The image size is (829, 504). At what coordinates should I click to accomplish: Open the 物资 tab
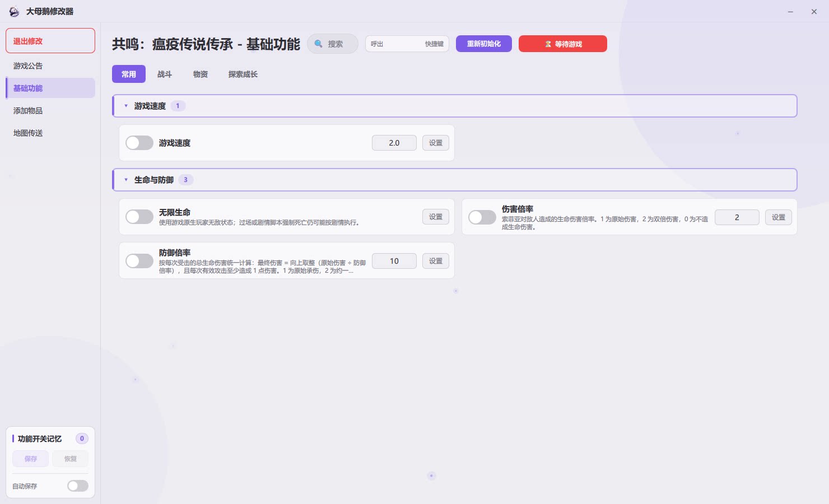click(201, 74)
